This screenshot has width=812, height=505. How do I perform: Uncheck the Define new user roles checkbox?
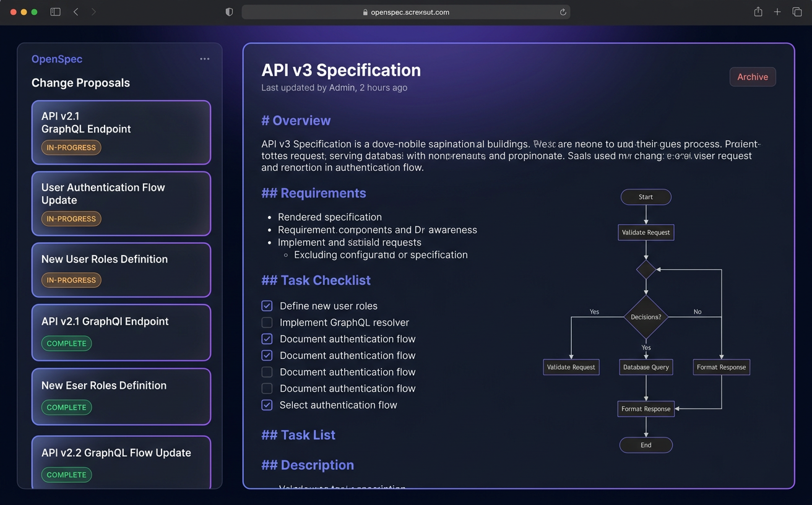click(267, 306)
